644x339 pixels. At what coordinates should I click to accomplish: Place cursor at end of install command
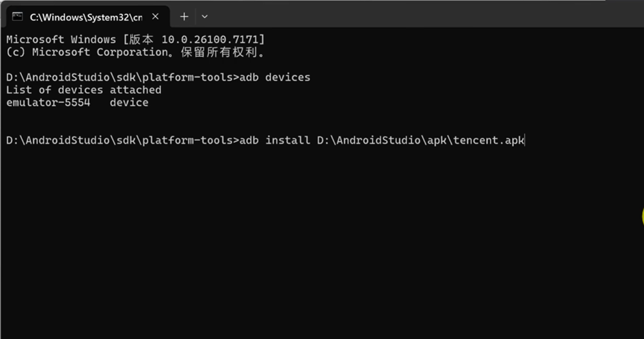[x=525, y=140]
